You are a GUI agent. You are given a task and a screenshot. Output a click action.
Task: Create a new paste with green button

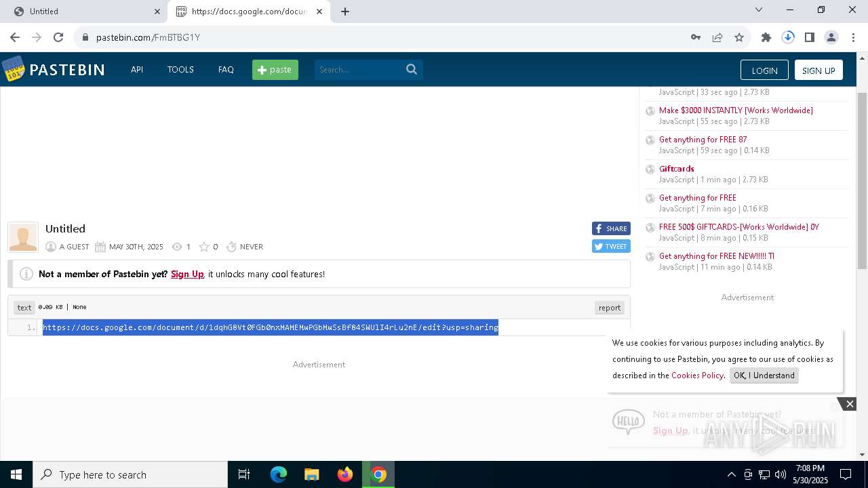275,70
